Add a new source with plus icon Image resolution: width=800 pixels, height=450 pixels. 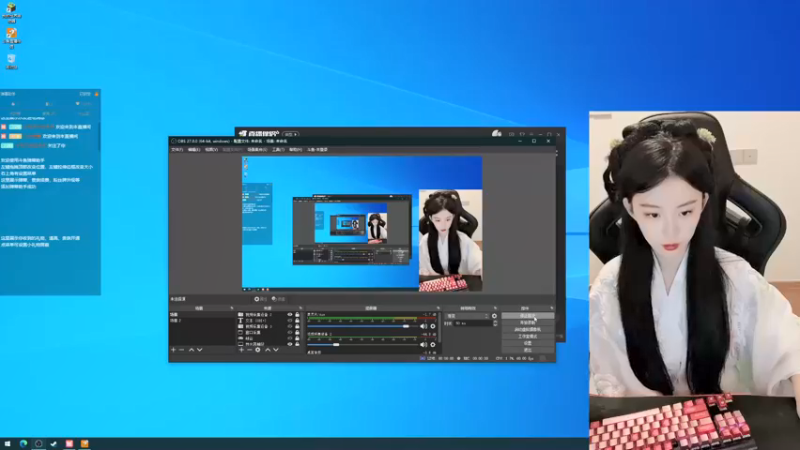click(241, 350)
